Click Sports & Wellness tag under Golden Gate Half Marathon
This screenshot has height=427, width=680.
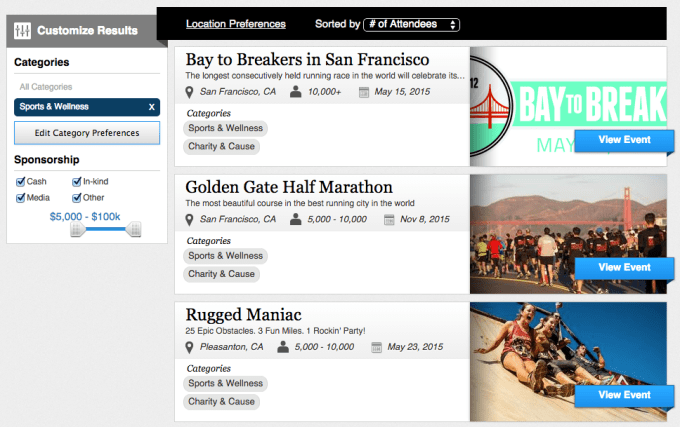click(x=226, y=256)
